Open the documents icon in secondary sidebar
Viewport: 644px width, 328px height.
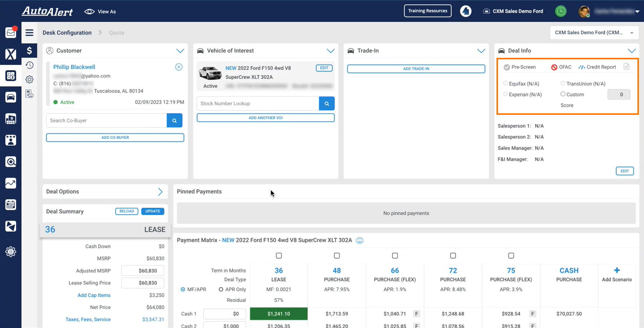[x=30, y=94]
